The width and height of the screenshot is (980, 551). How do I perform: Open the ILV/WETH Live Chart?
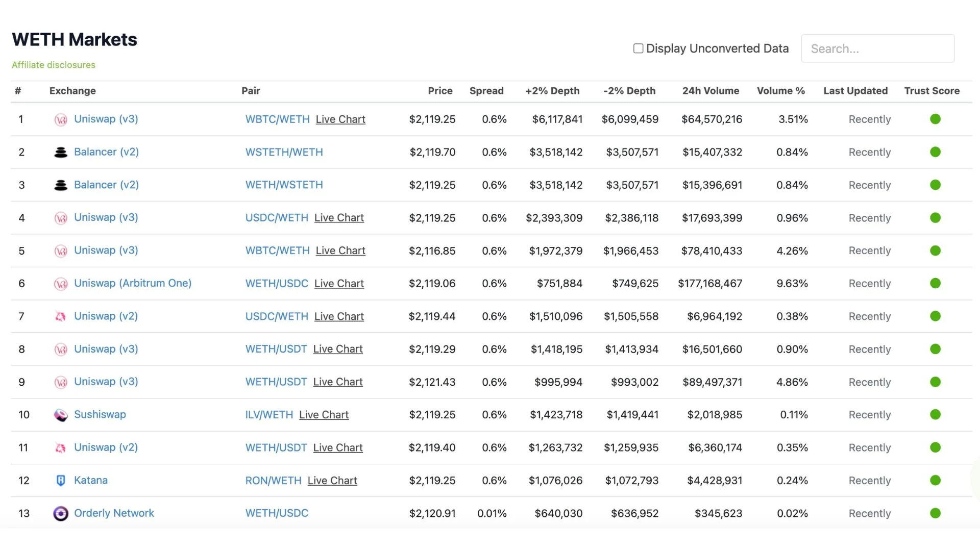click(x=324, y=415)
